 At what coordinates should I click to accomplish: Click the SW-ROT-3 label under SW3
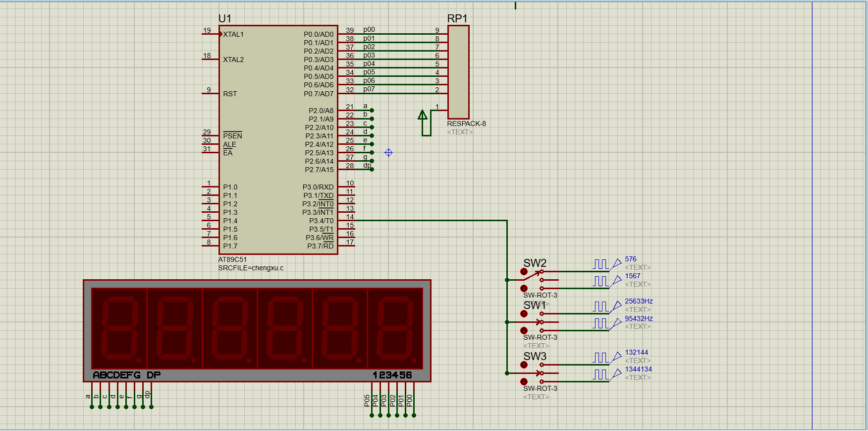coord(540,388)
